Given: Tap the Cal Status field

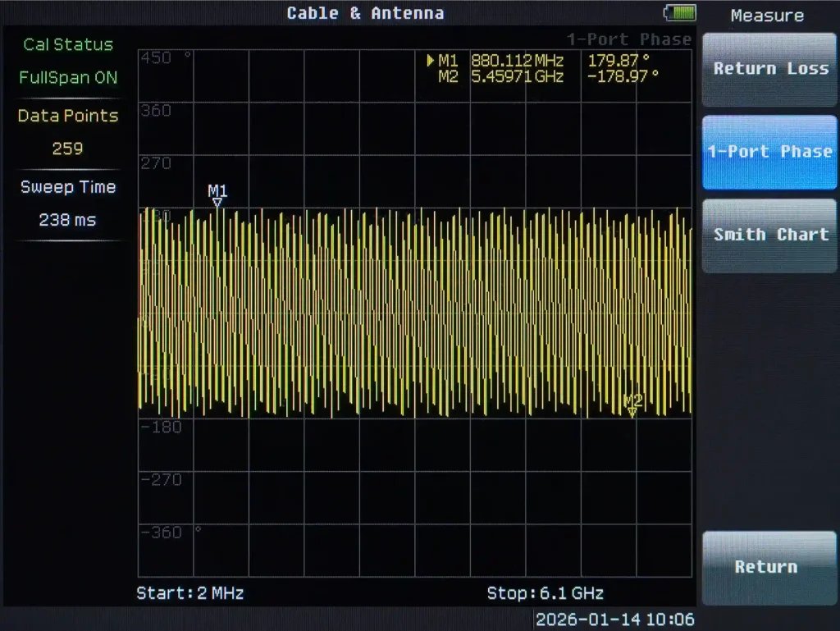Looking at the screenshot, I should (x=68, y=45).
